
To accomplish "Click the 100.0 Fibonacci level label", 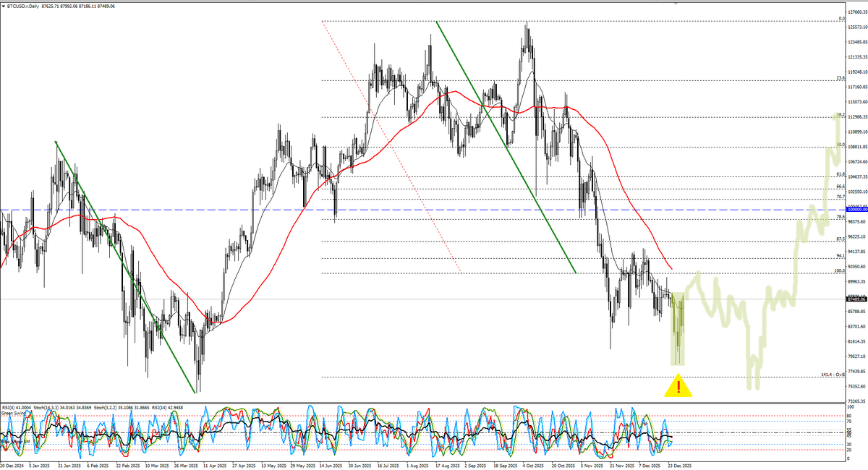I will (x=839, y=271).
